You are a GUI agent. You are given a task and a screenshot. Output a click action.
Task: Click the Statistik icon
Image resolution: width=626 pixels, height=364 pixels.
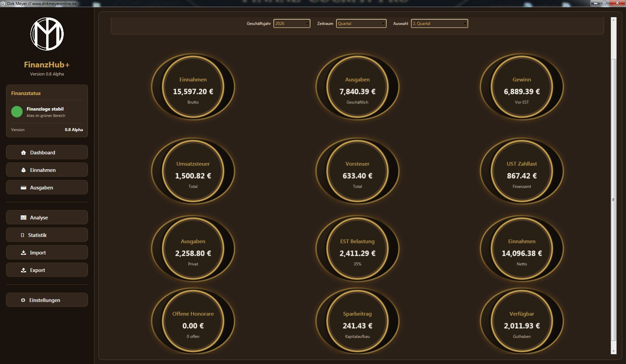22,235
